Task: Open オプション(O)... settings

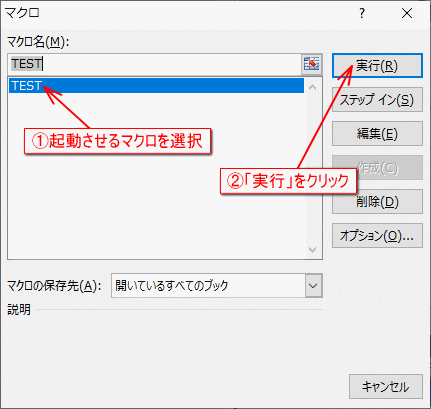Action: pos(377,236)
